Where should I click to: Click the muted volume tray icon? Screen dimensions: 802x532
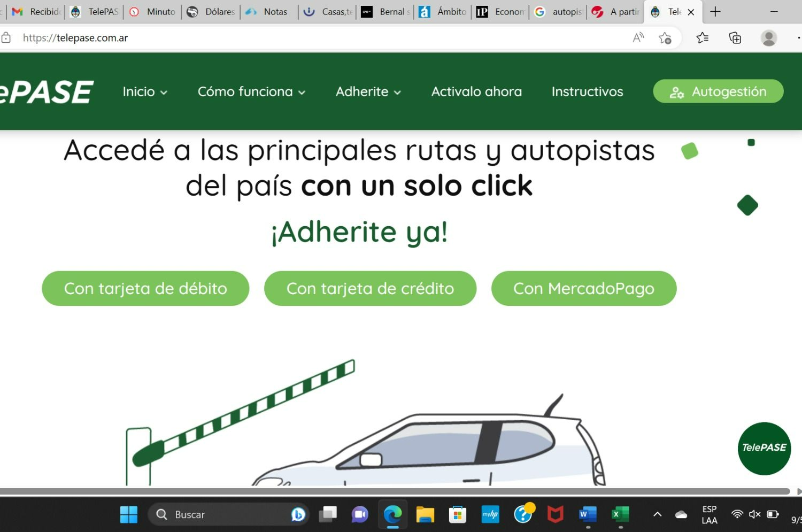point(754,514)
